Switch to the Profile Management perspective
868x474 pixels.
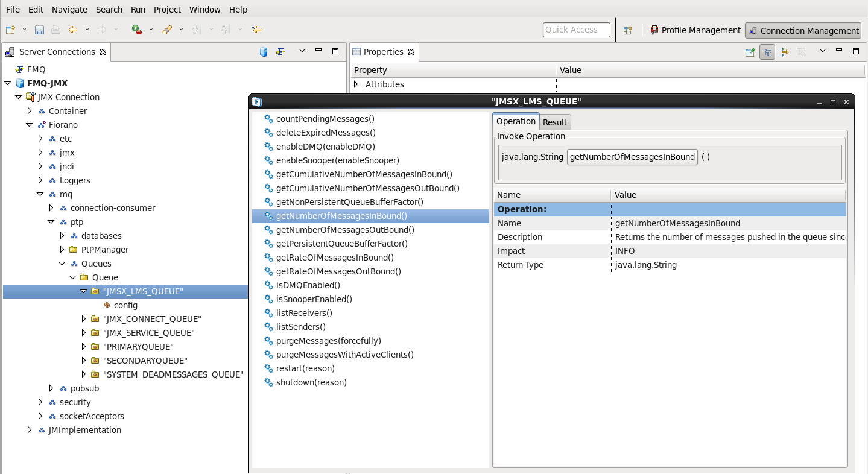695,30
